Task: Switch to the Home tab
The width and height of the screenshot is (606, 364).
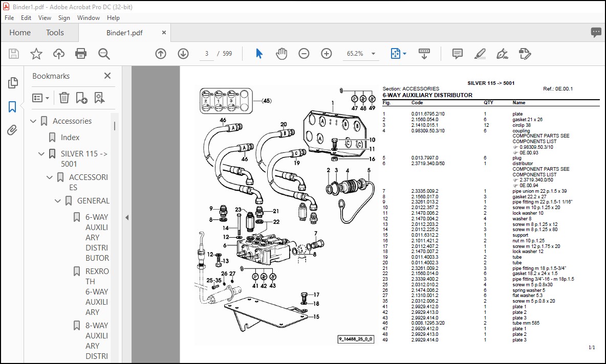Action: point(20,33)
